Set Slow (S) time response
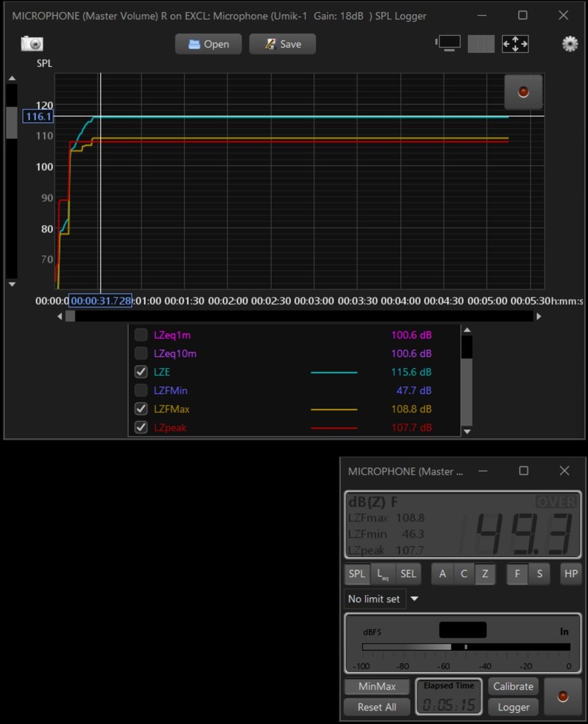Viewport: 588px width, 724px height. (539, 574)
